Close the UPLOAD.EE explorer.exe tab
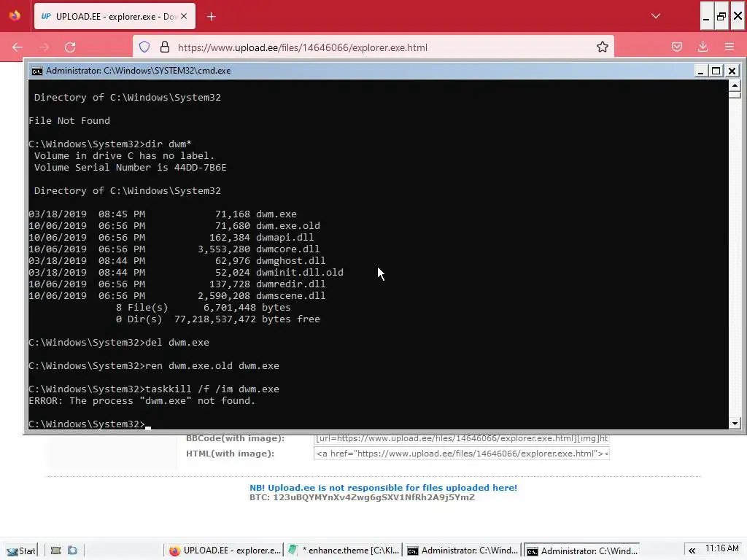 (x=184, y=16)
